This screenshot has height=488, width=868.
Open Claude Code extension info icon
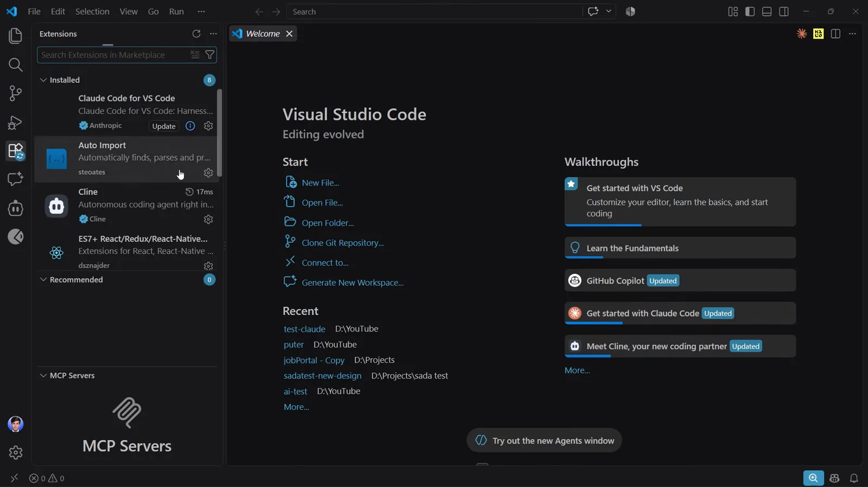click(x=190, y=126)
